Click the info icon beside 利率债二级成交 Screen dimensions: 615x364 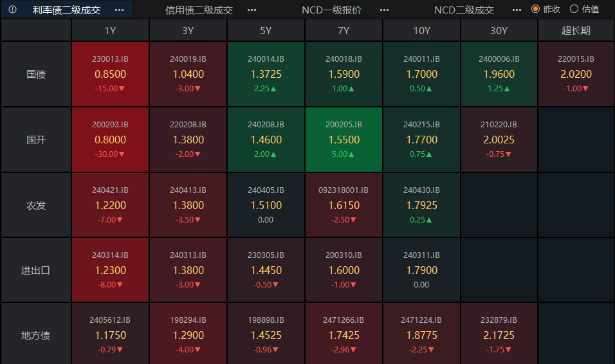pos(13,10)
